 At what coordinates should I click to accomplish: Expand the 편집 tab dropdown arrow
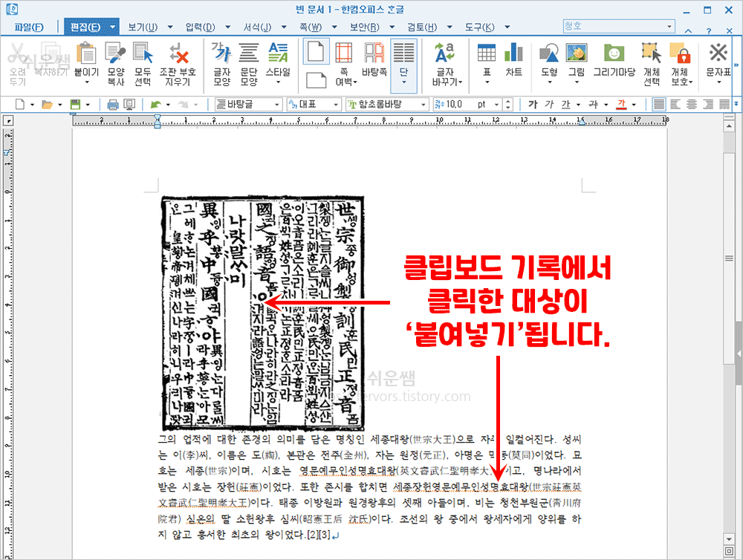pyautogui.click(x=113, y=27)
